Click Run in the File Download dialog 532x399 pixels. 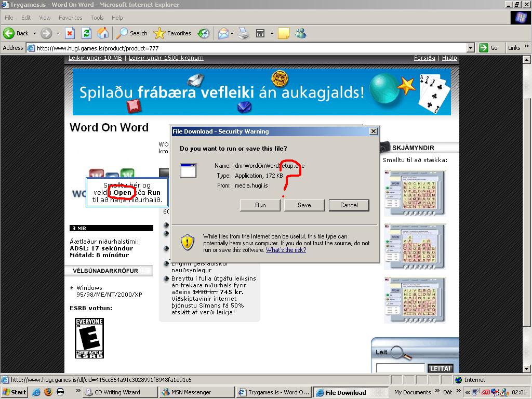click(x=260, y=205)
